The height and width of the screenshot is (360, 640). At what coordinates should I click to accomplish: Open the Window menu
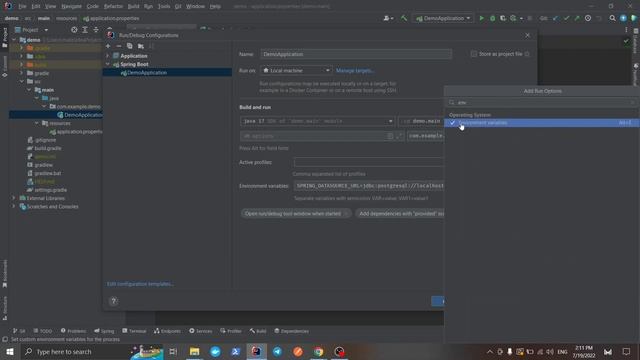pyautogui.click(x=195, y=7)
